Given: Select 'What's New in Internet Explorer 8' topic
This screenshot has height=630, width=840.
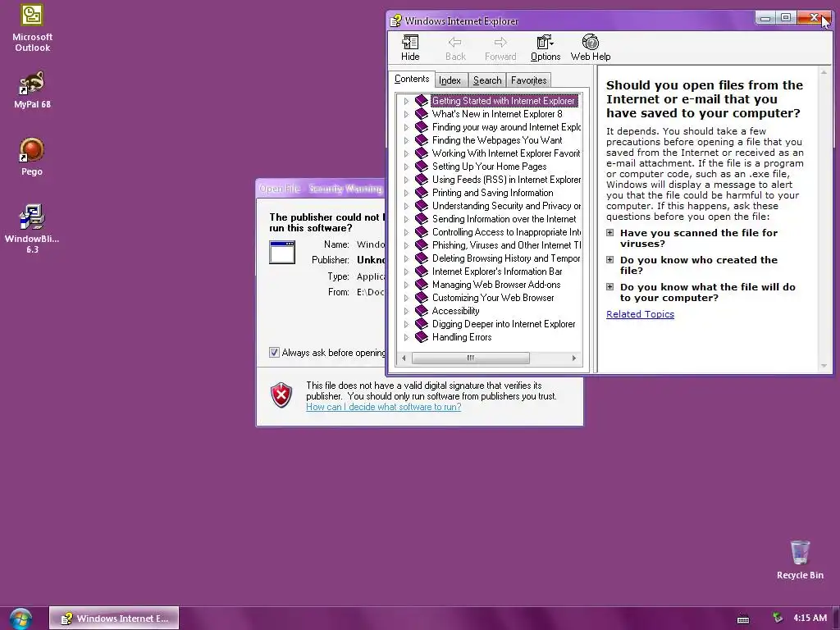Looking at the screenshot, I should [x=497, y=113].
